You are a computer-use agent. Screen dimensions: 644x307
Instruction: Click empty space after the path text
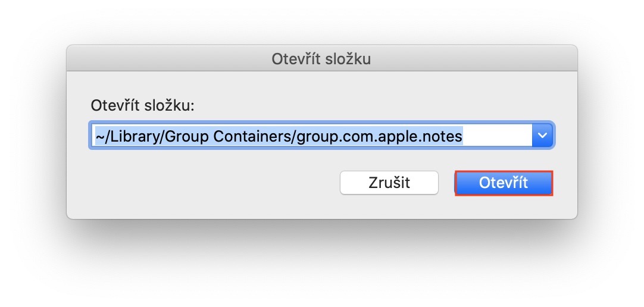tap(497, 136)
